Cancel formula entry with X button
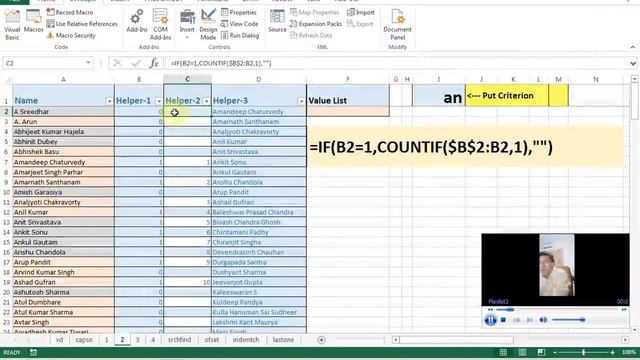This screenshot has width=640, height=360. (118, 63)
